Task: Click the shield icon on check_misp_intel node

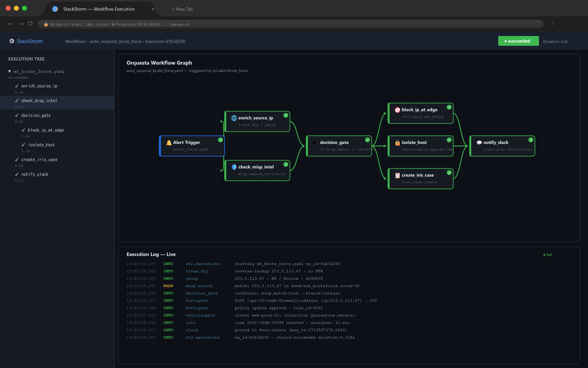Action: click(234, 167)
